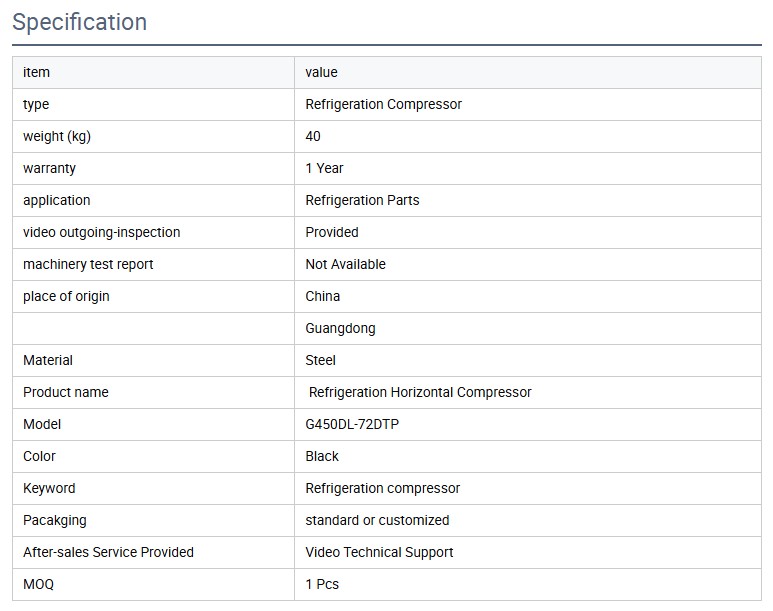Select the 'Model' row label
Image resolution: width=773 pixels, height=611 pixels.
[42, 425]
